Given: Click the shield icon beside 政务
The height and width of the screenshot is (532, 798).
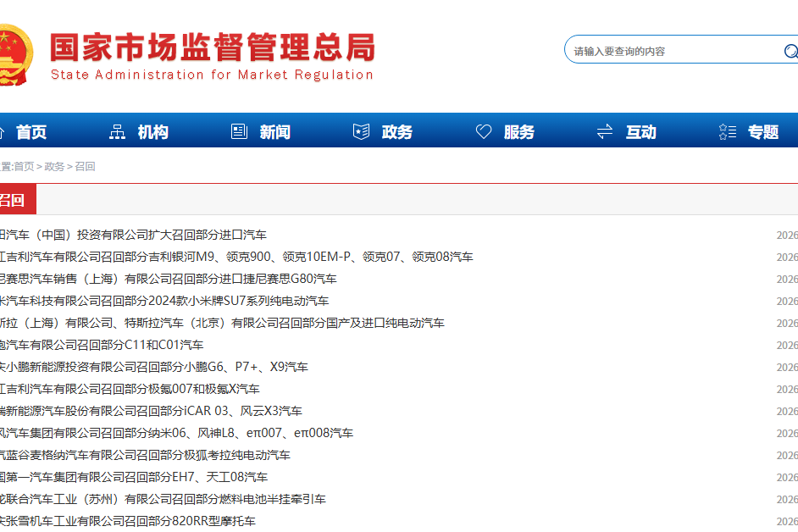Looking at the screenshot, I should [362, 132].
